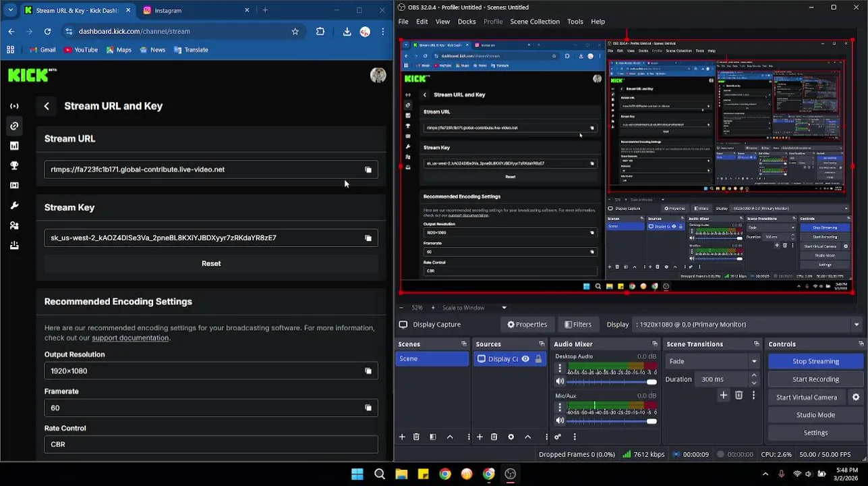Open virtual camera settings gear icon
Viewport: 868px width, 486px height.
tap(856, 398)
